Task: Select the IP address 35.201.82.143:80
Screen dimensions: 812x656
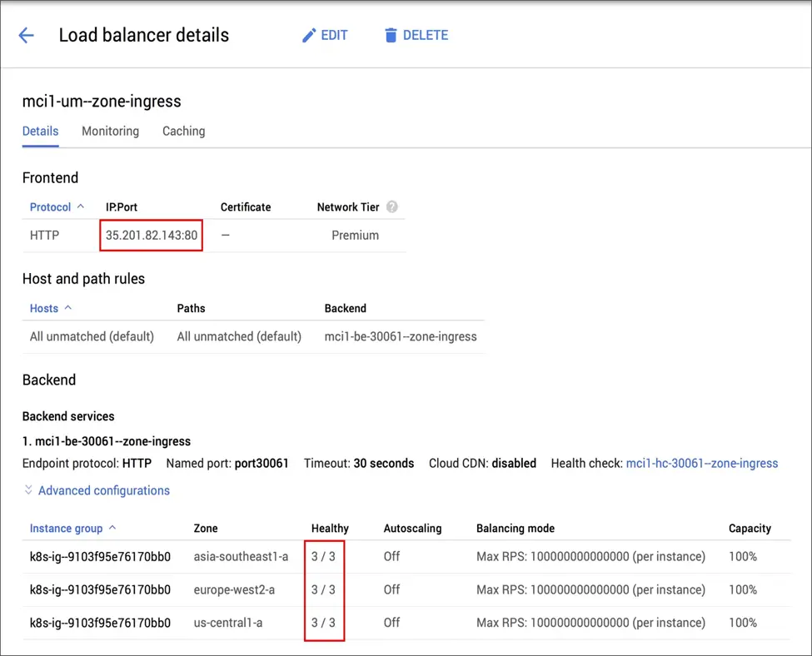Action: tap(152, 236)
